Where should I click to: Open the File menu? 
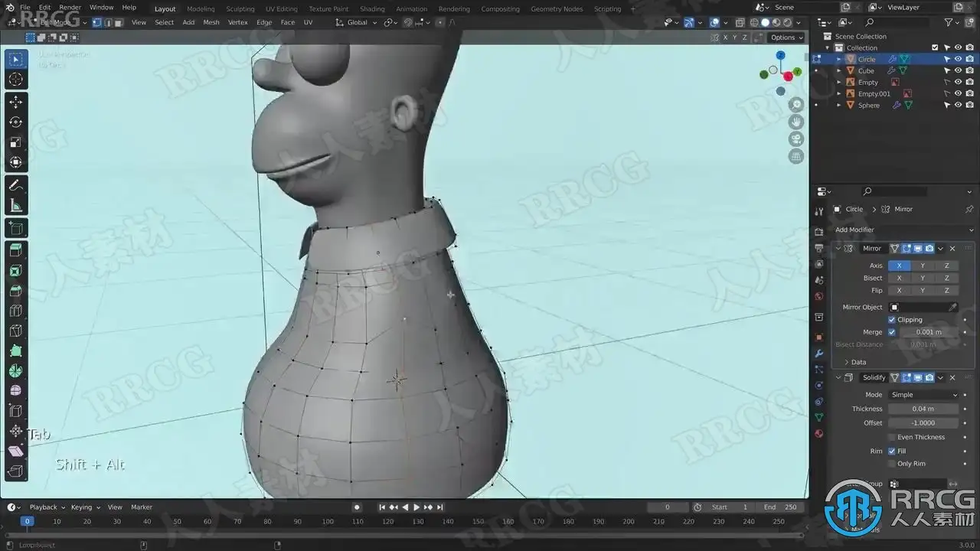[x=25, y=8]
